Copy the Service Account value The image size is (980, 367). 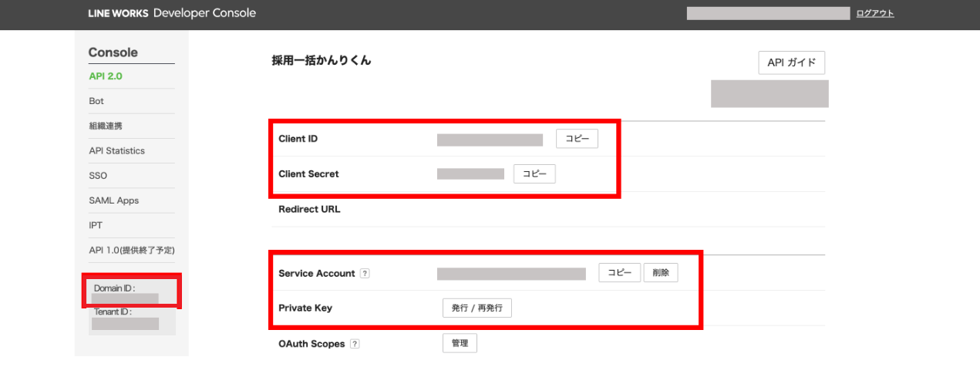tap(619, 273)
